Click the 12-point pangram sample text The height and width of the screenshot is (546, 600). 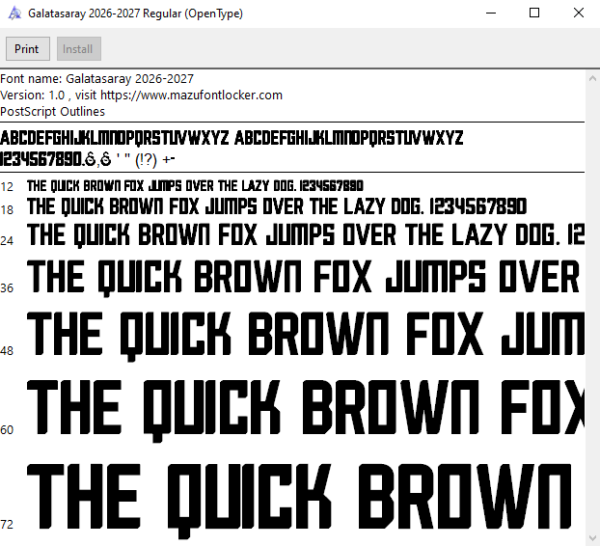pos(195,186)
